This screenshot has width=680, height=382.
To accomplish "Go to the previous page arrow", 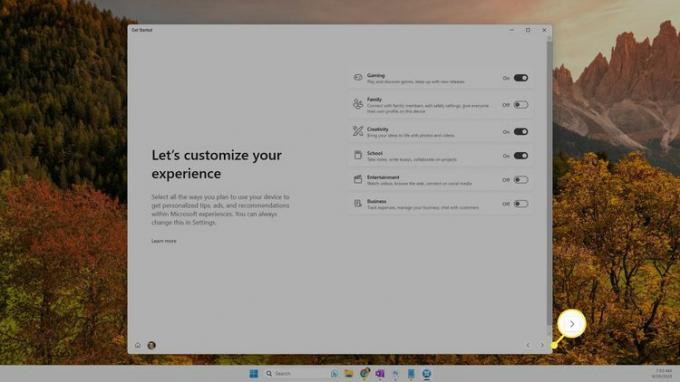I will coord(528,346).
